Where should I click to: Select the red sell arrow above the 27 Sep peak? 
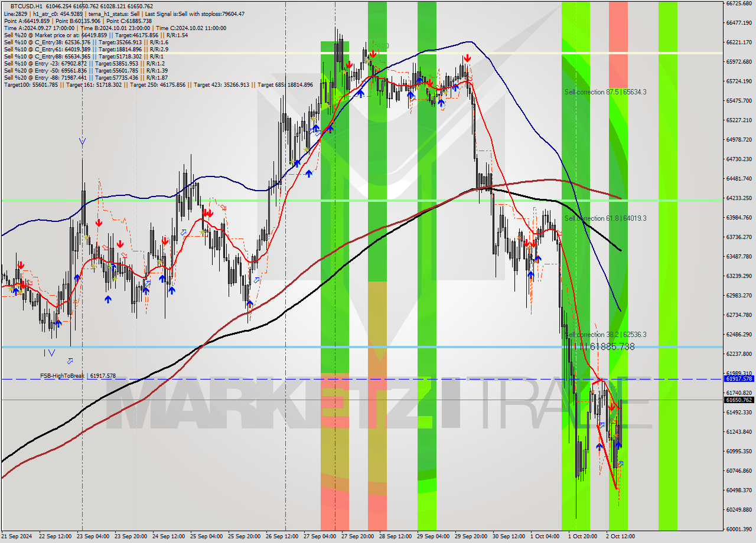[x=350, y=65]
